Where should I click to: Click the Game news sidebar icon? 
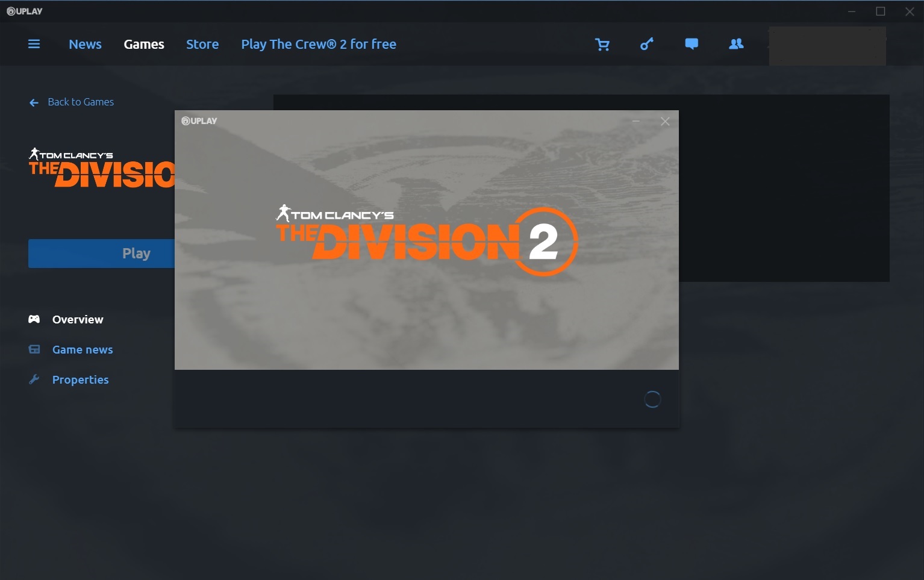tap(34, 349)
